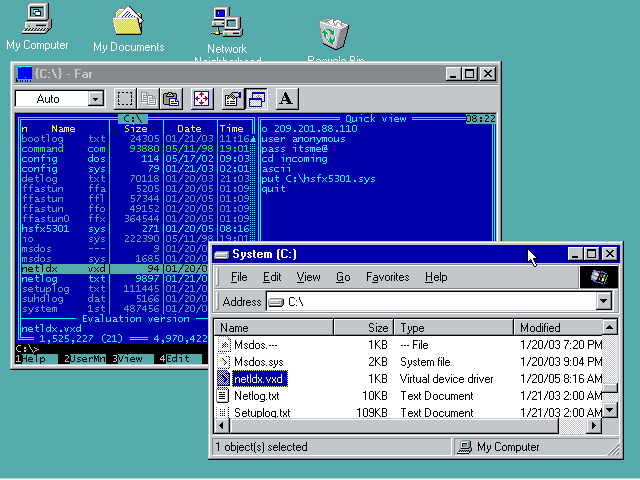Click Far window title bar system icon
This screenshot has height=480, width=640.
24,74
